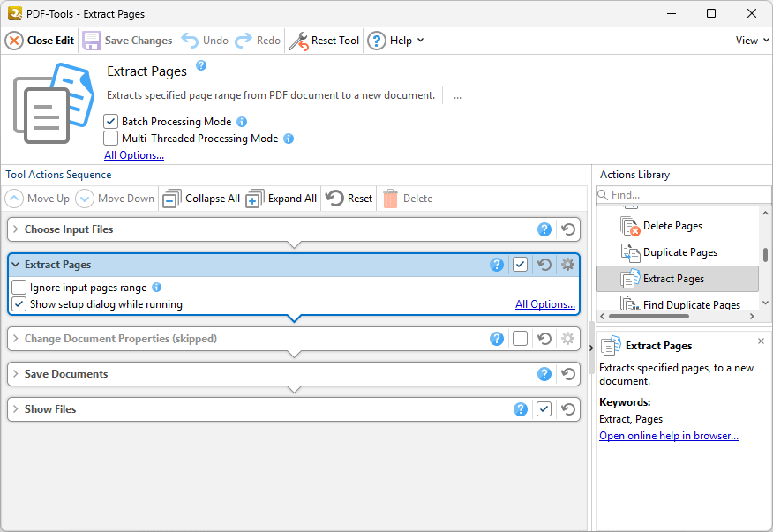Click Move Up in the actions toolbar

(37, 199)
